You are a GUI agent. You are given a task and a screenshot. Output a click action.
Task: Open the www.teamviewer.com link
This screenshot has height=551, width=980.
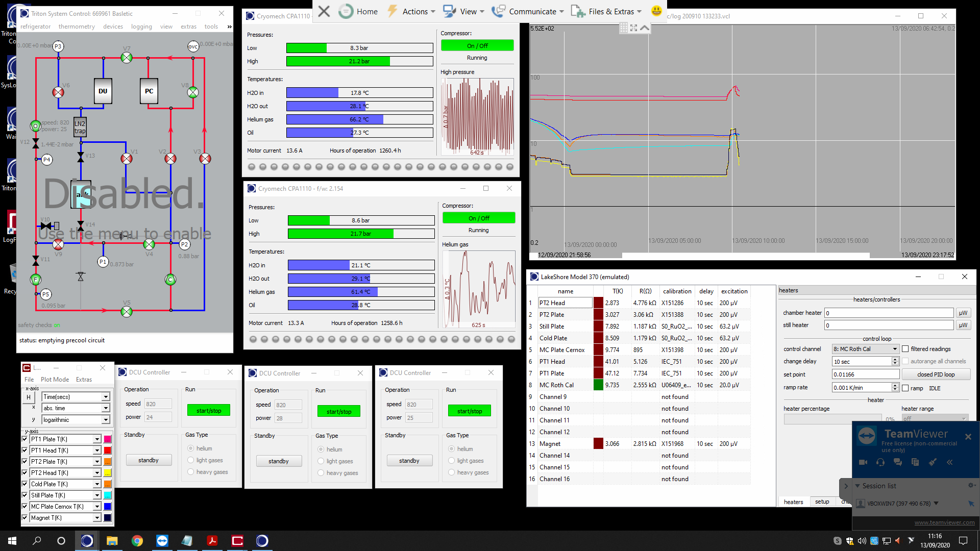(x=944, y=522)
